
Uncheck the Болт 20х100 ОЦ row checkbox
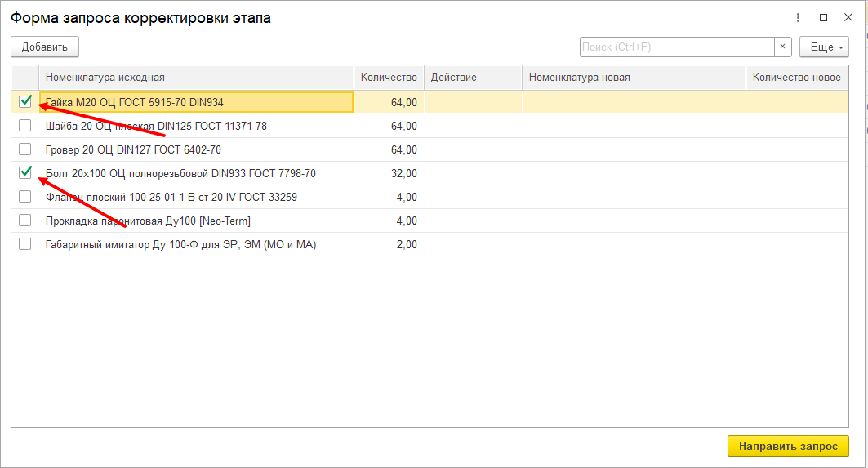pyautogui.click(x=25, y=173)
